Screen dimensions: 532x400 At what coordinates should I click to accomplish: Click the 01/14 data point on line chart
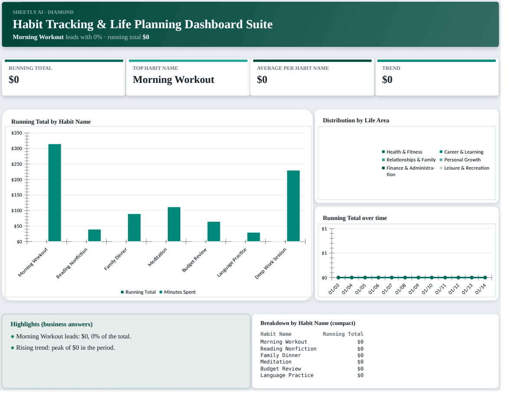[485, 278]
